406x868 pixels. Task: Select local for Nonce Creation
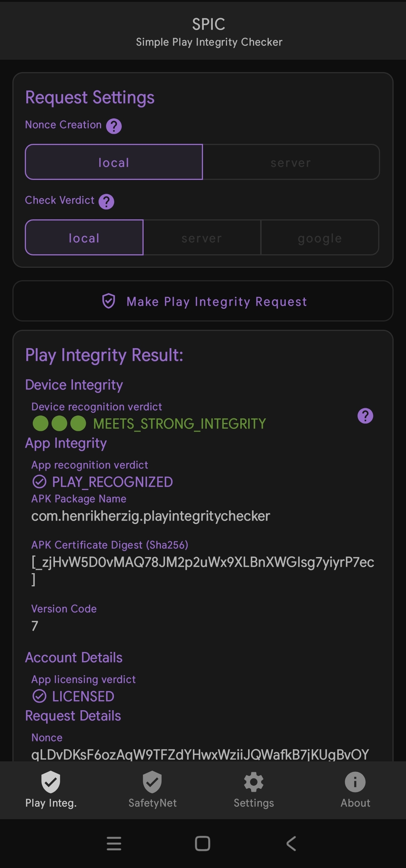point(114,162)
